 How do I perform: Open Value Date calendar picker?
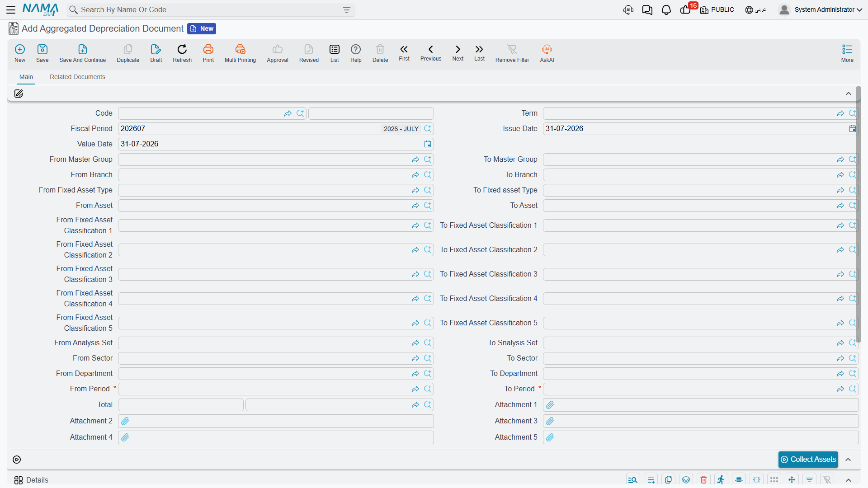pyautogui.click(x=428, y=144)
